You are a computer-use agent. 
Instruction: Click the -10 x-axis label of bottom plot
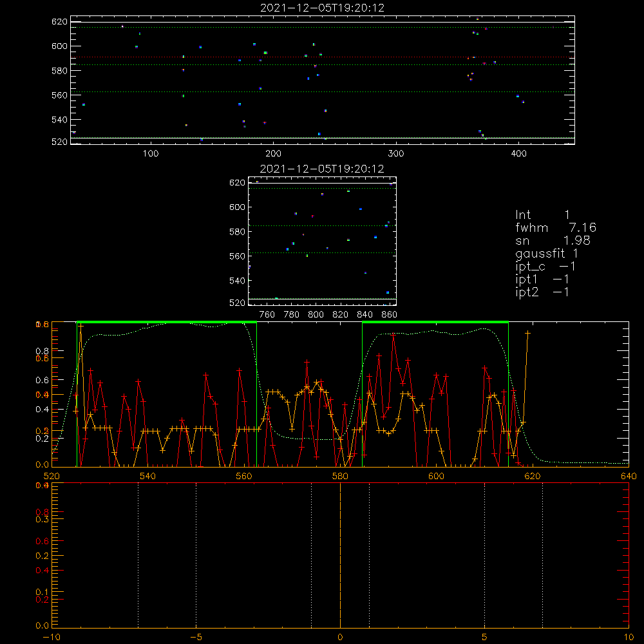[52, 637]
